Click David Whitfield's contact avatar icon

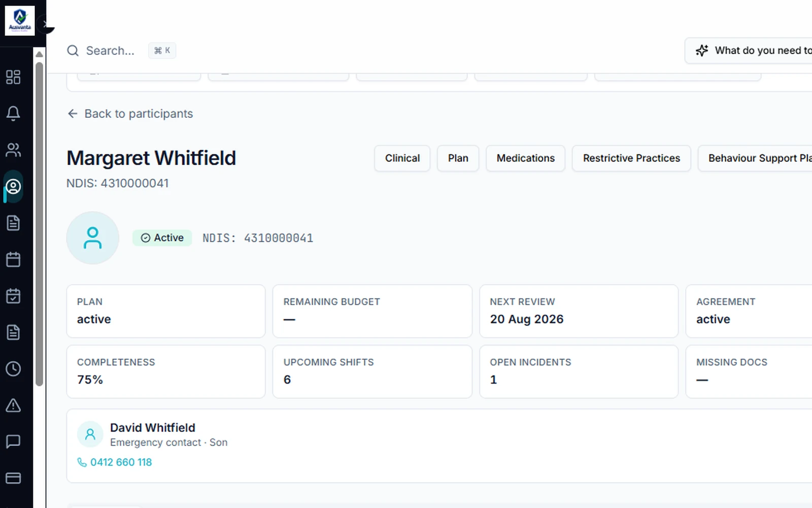tap(90, 434)
